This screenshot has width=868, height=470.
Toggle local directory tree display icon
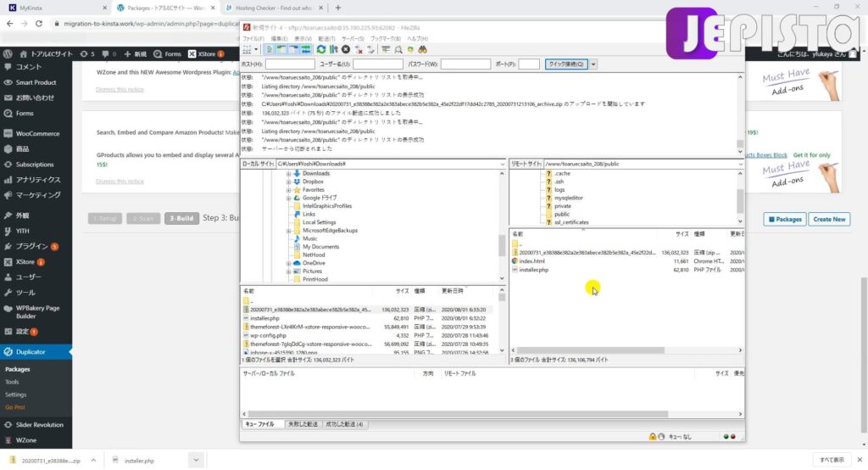click(x=281, y=49)
